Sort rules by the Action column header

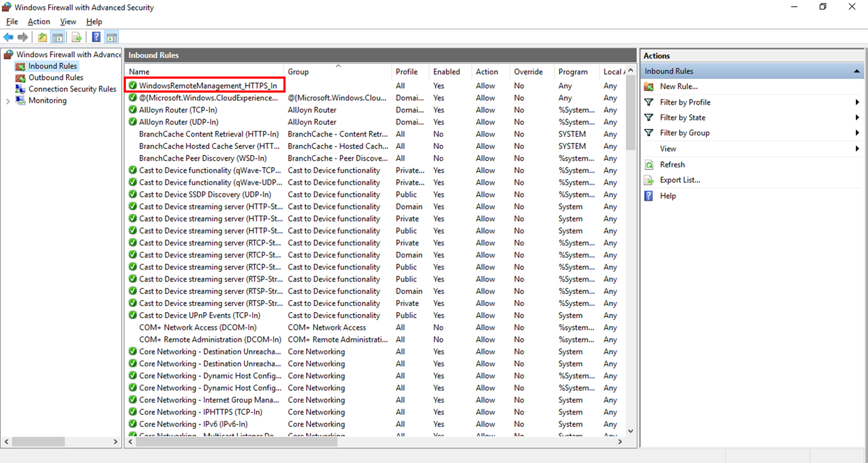pos(491,72)
